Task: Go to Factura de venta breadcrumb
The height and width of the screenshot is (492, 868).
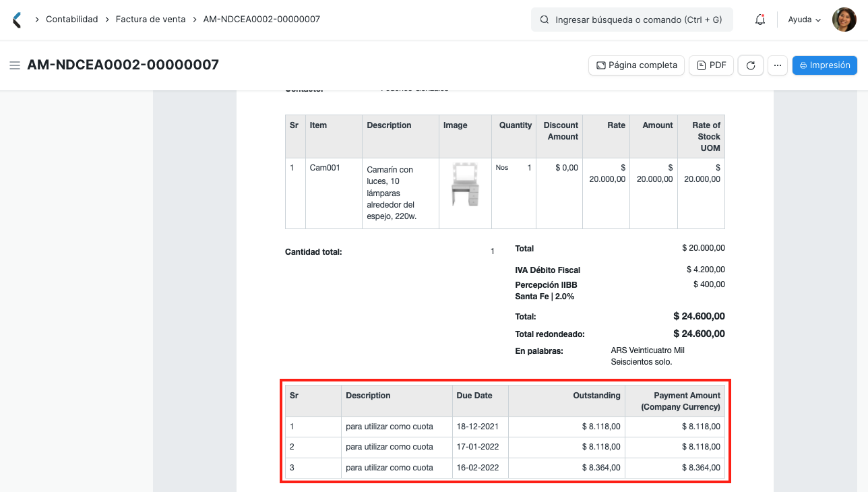Action: click(x=150, y=20)
